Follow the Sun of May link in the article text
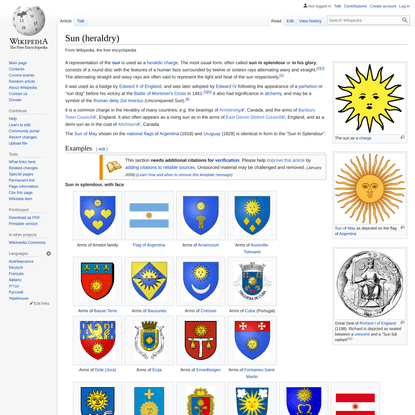415x415 pixels. point(86,133)
